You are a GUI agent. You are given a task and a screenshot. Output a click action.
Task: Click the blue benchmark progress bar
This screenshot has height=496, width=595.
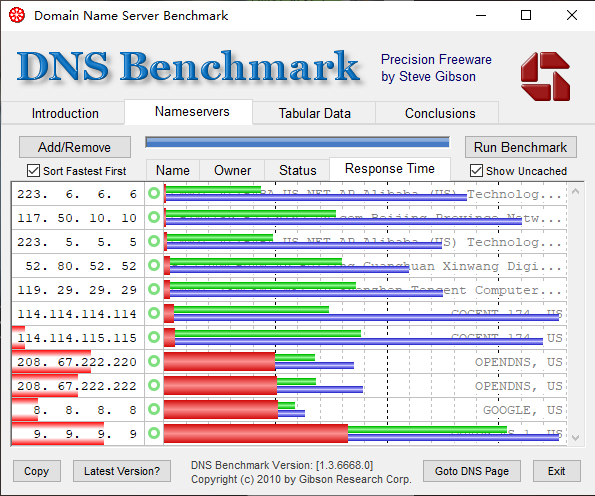298,142
